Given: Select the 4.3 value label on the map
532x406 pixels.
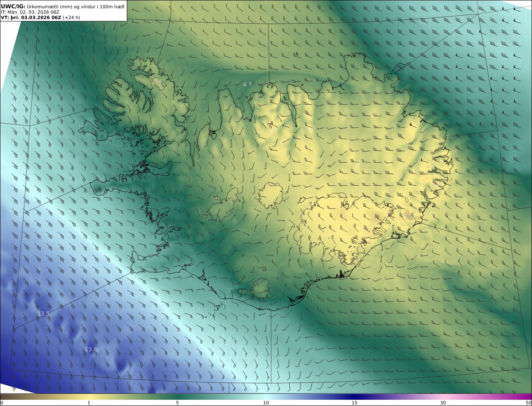Looking at the screenshot, I should [x=247, y=85].
